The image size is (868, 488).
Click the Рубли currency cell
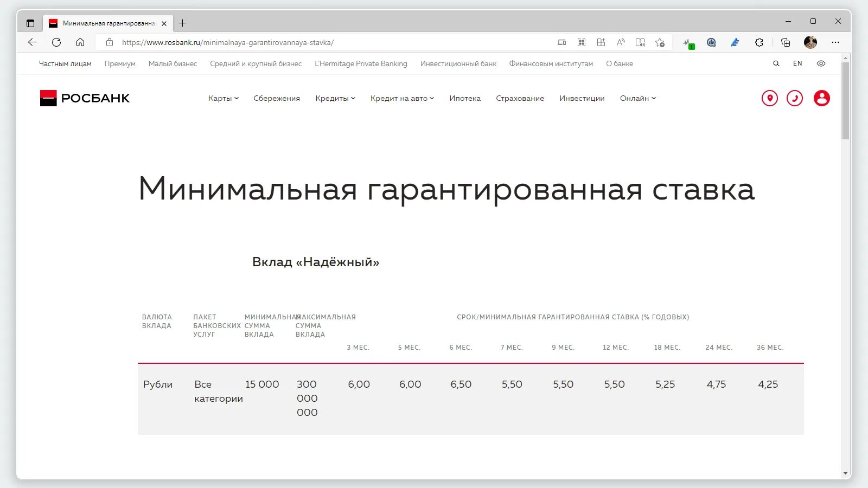[x=158, y=384]
